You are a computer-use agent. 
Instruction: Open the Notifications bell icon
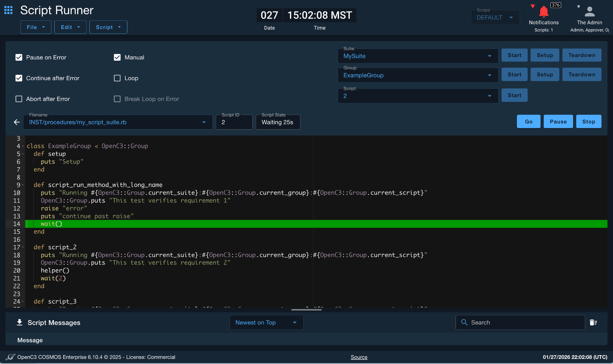pyautogui.click(x=543, y=12)
